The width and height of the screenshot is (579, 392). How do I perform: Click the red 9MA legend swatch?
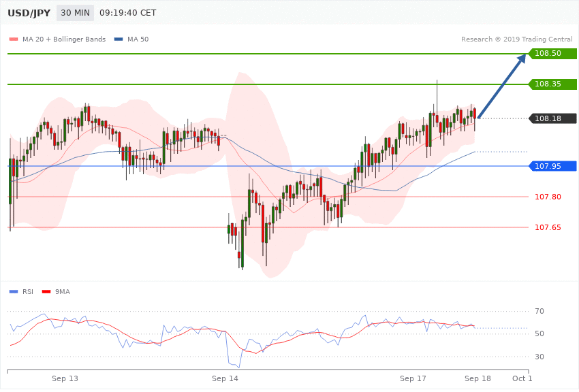point(46,292)
